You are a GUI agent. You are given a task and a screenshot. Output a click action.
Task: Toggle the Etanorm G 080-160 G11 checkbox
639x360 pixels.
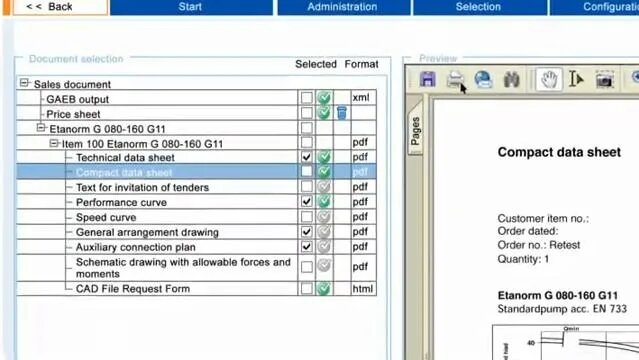tap(306, 128)
